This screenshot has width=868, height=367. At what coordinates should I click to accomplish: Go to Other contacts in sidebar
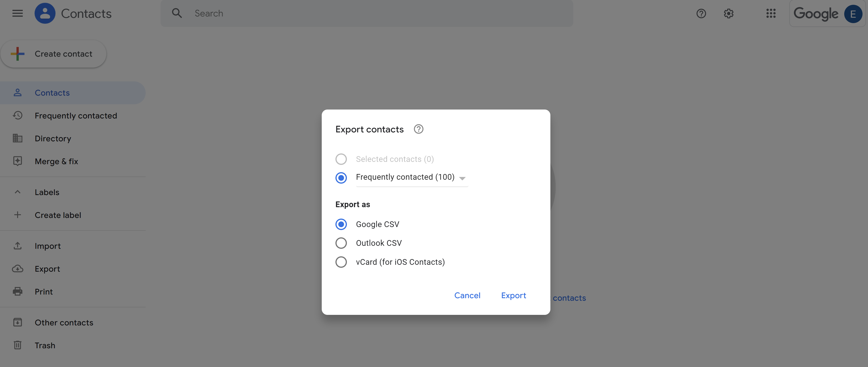(64, 322)
